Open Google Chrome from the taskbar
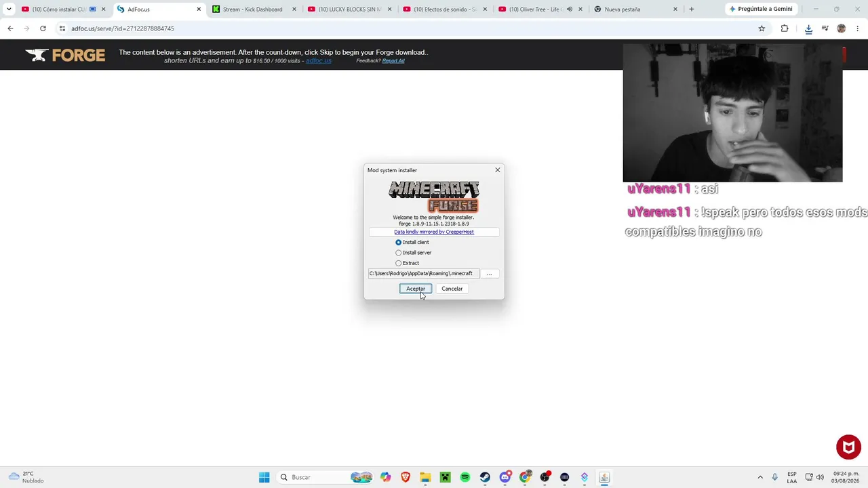The image size is (868, 488). (525, 477)
